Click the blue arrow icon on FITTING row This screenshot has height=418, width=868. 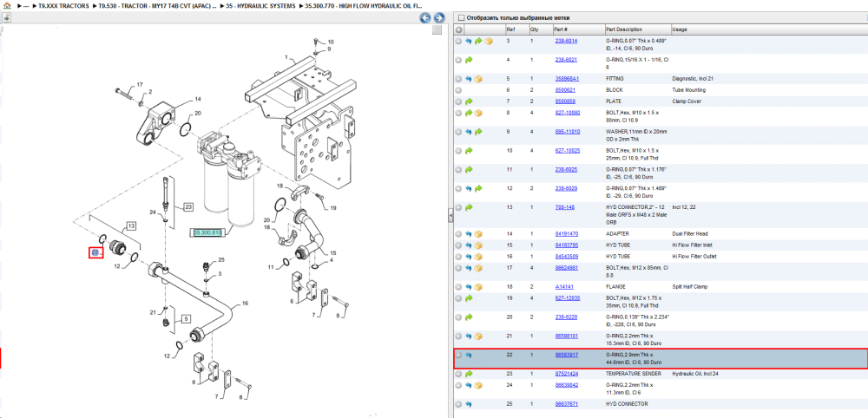coord(469,79)
